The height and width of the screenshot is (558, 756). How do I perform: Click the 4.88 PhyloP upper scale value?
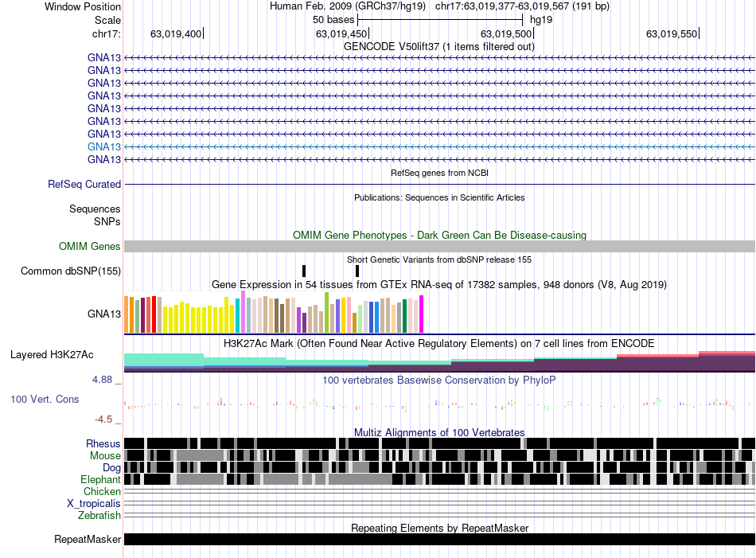click(102, 380)
